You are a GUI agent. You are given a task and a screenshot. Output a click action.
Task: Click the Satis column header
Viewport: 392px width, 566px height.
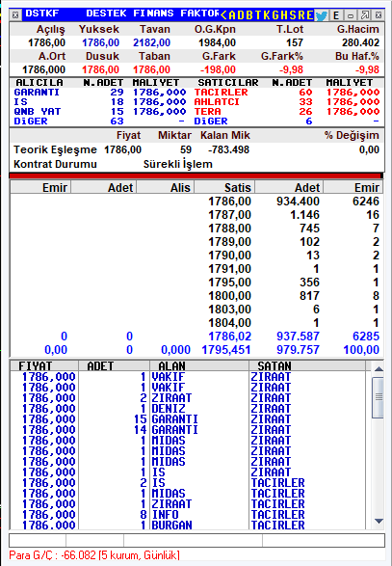pos(225,187)
